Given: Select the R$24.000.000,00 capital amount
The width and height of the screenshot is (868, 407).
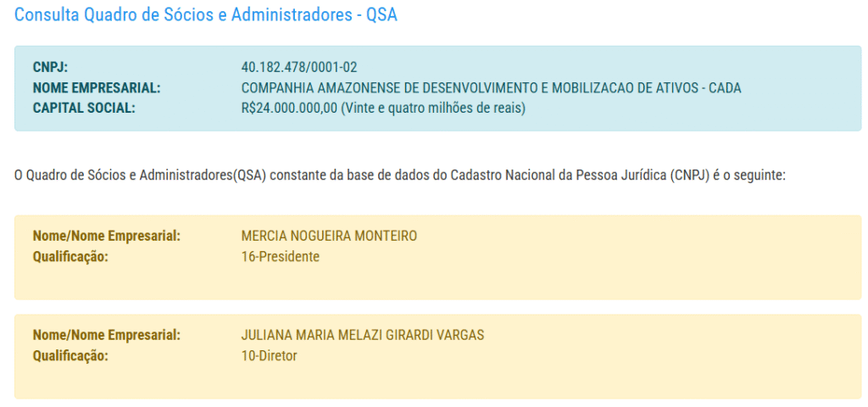Looking at the screenshot, I should [x=289, y=108].
